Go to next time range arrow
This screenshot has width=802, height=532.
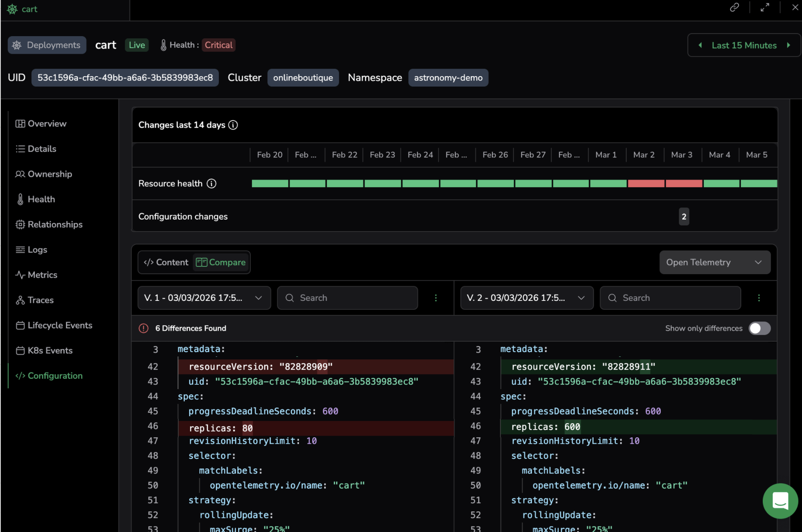click(789, 45)
